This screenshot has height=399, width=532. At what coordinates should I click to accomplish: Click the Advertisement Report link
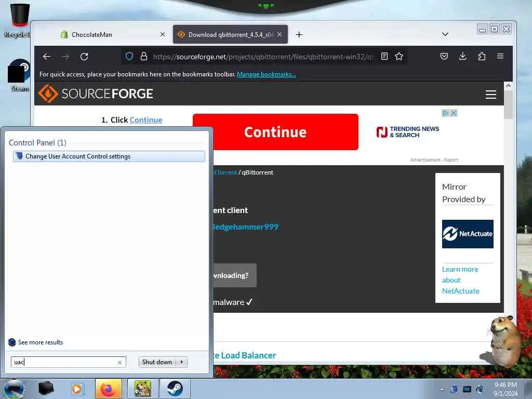pos(434,160)
